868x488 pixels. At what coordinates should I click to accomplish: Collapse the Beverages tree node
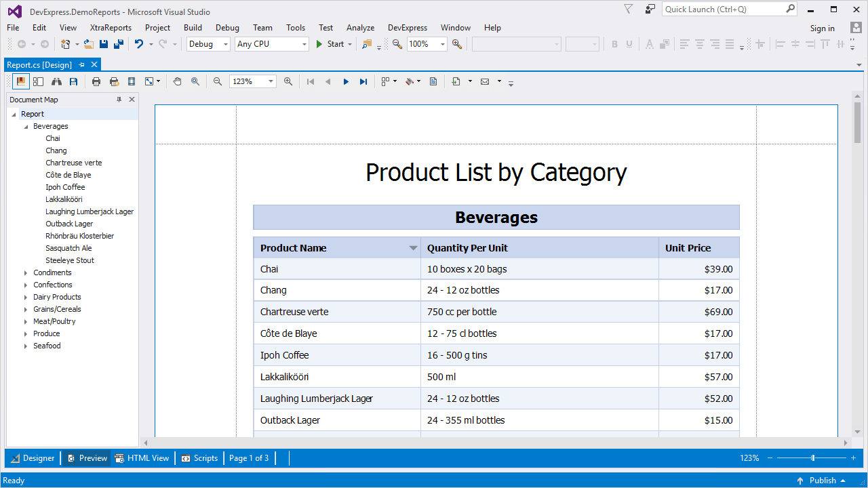26,126
